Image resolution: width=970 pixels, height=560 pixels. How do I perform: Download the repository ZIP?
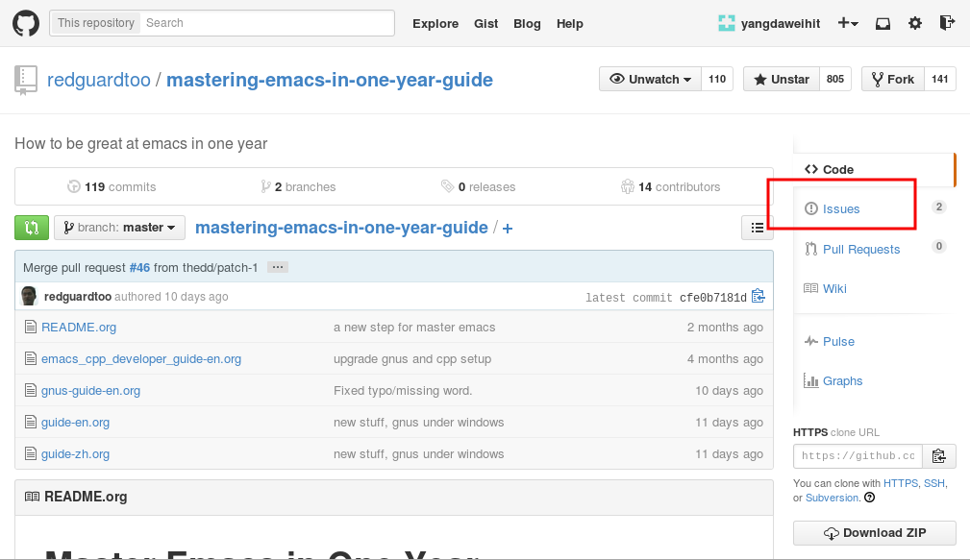[875, 533]
